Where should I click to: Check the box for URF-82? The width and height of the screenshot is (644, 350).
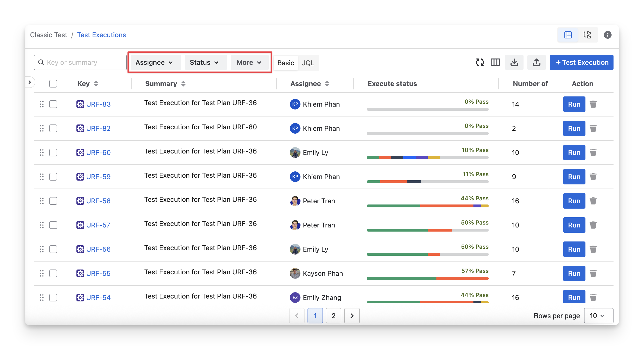coord(53,128)
